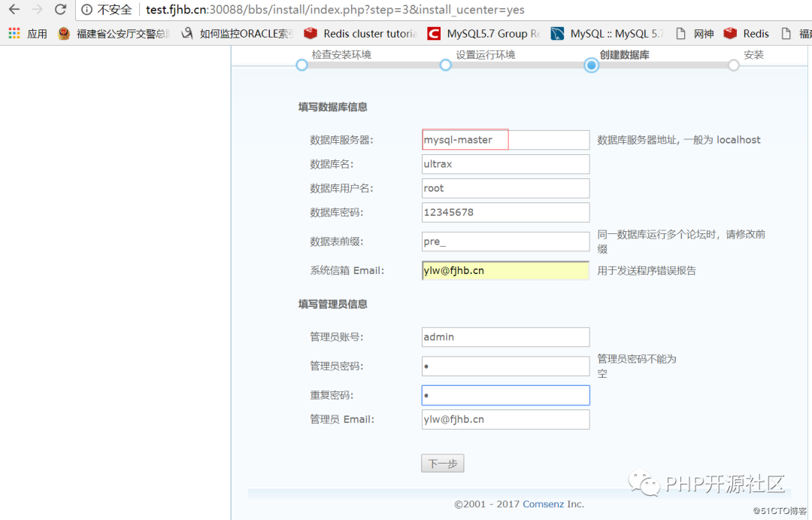Click the 下一步 button

click(443, 464)
